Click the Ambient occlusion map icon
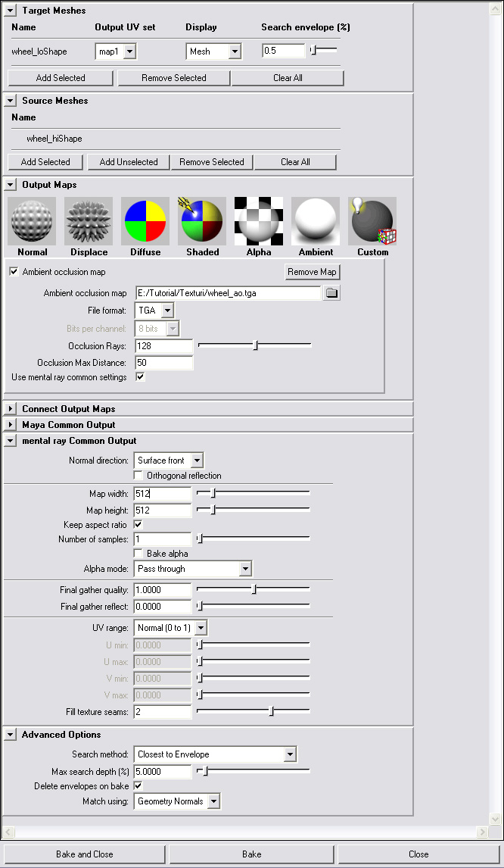The width and height of the screenshot is (504, 868). point(316,221)
